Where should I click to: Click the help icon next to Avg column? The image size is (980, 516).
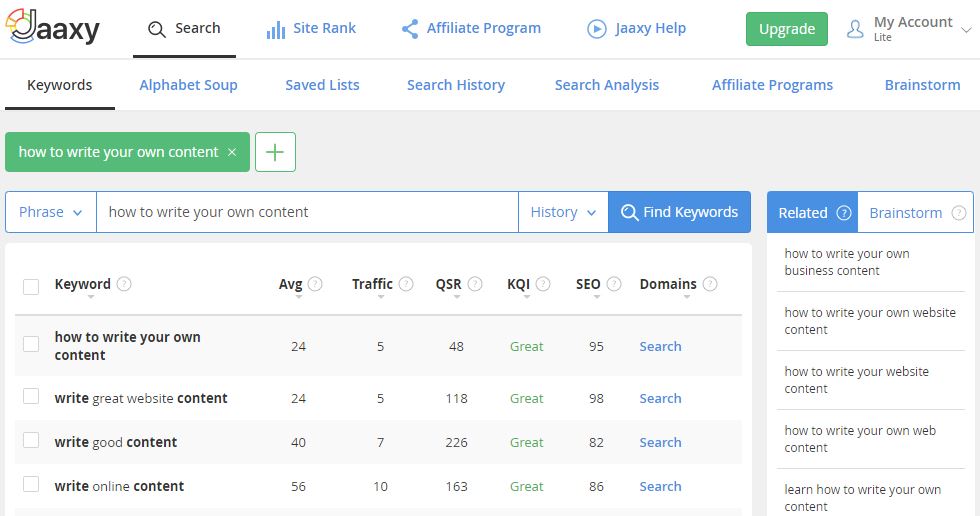click(x=315, y=284)
